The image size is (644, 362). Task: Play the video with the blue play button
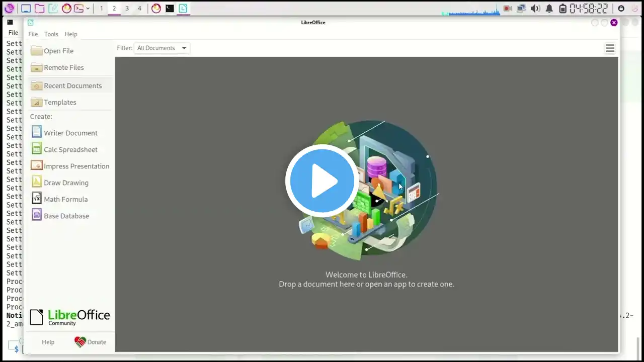pyautogui.click(x=322, y=181)
